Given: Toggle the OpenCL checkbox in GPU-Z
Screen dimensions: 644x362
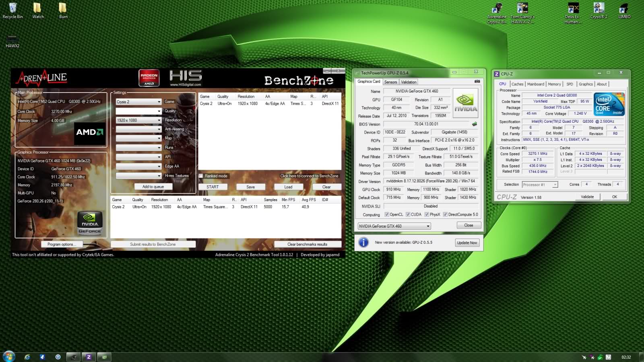Looking at the screenshot, I should [387, 214].
